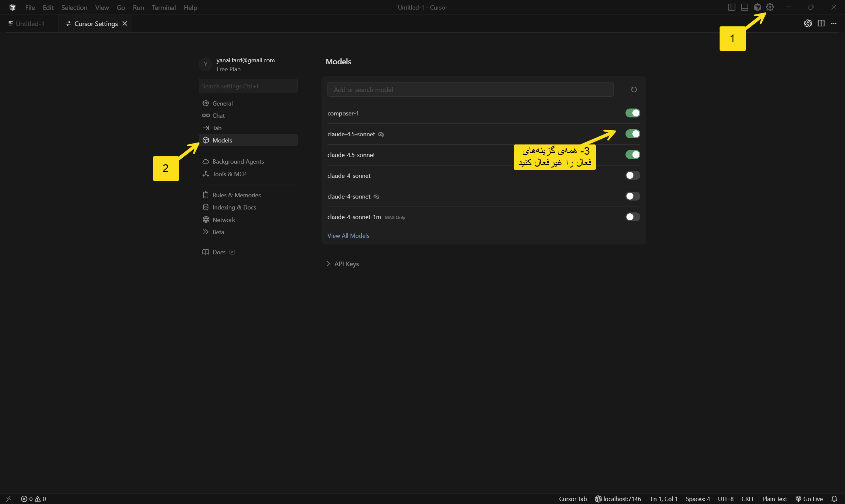Click the MAX Only badge
Screen dimensions: 845x504
[395, 217]
